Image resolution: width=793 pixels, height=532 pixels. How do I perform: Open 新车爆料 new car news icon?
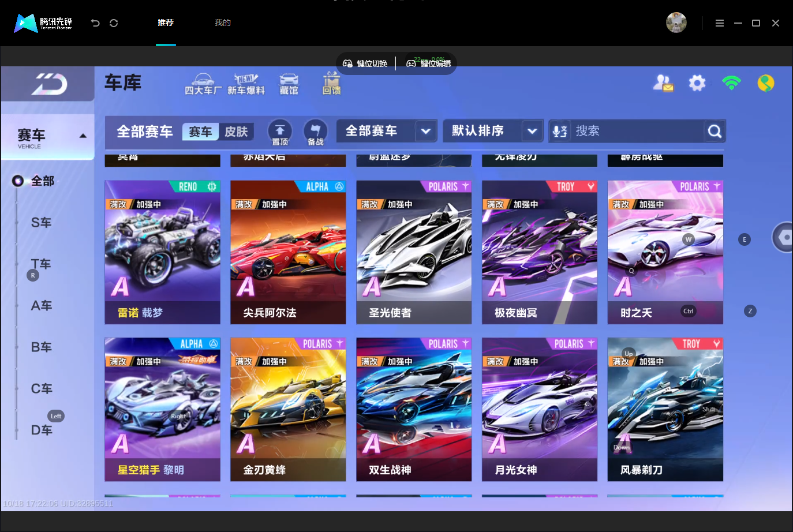click(x=246, y=84)
